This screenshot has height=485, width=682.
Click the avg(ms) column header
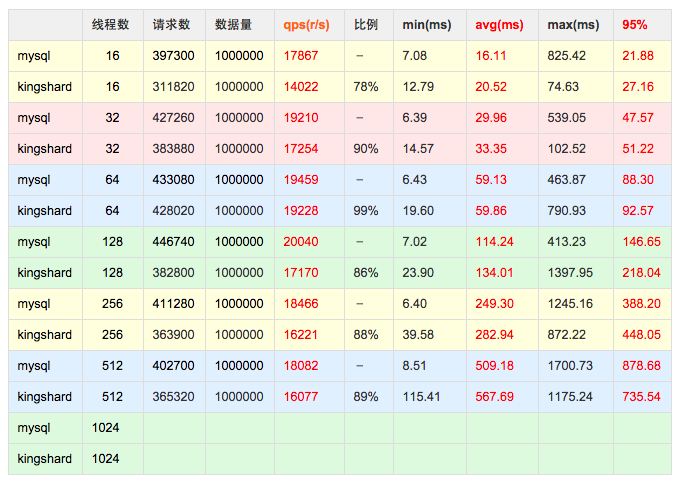click(x=499, y=25)
